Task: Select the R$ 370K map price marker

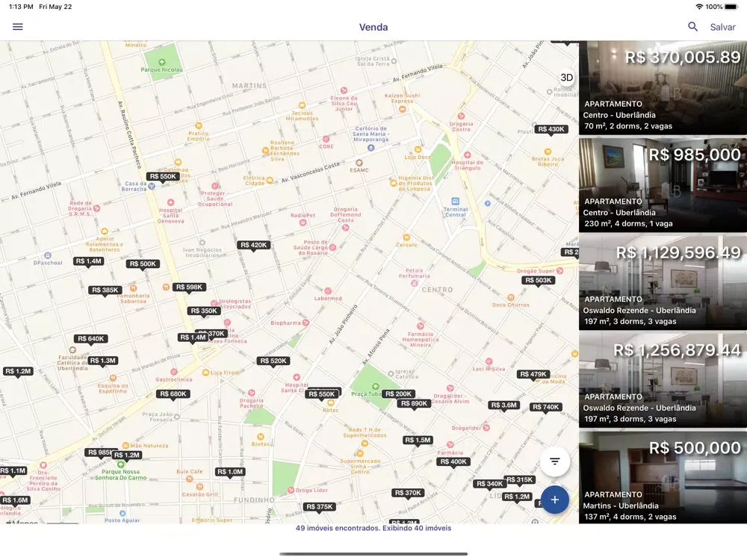Action: click(408, 493)
